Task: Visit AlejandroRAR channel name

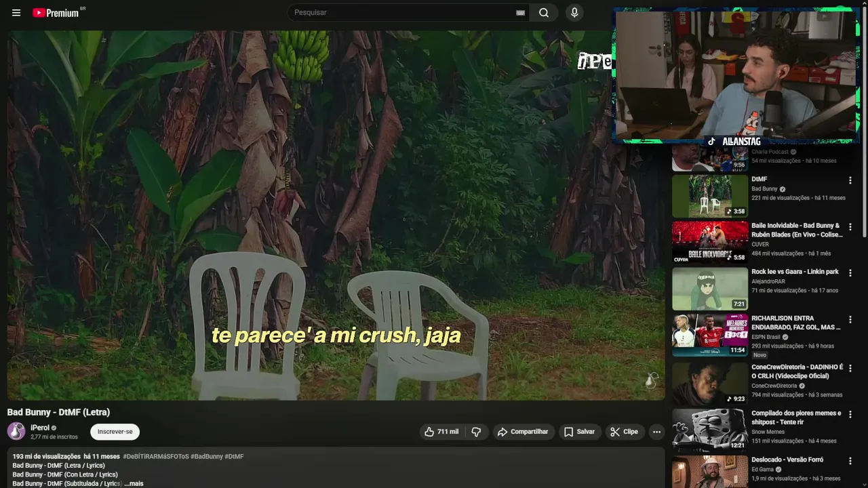Action: [x=768, y=281]
